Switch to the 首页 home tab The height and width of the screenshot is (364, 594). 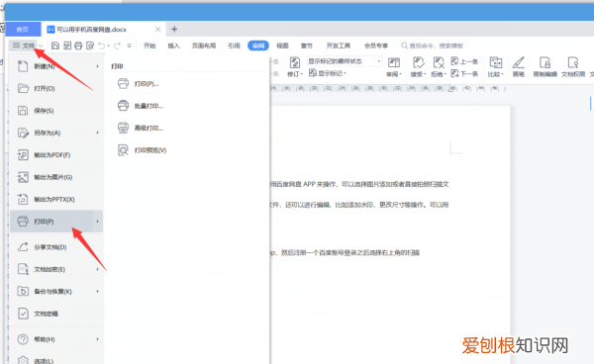23,29
